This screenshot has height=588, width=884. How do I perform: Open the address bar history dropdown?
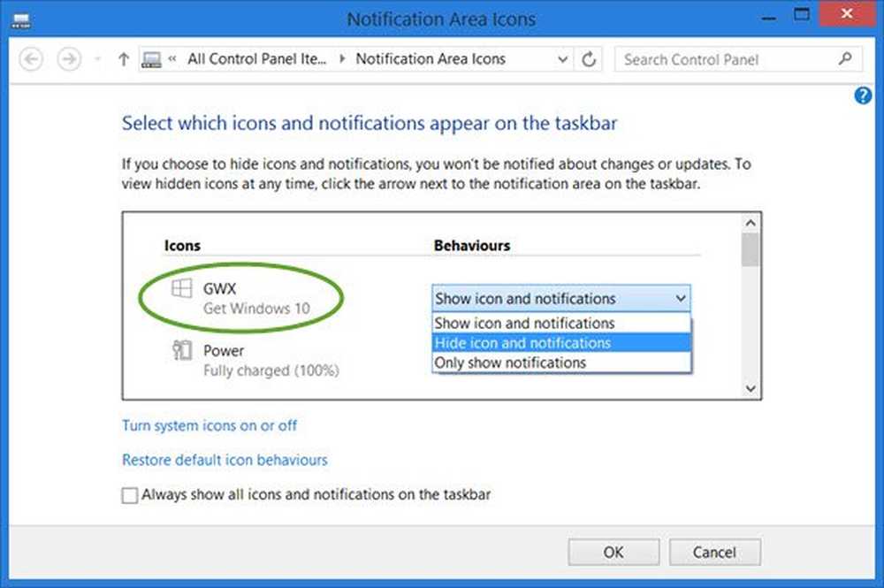pyautogui.click(x=563, y=59)
